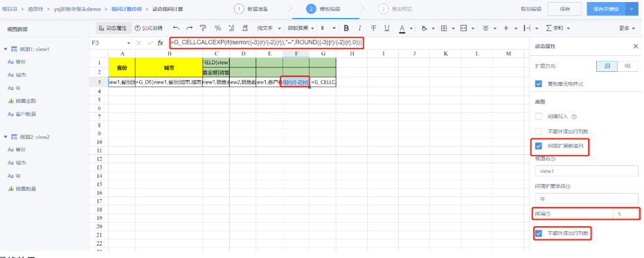Open save-and-continue dropdown arrow
The image size is (644, 258).
coord(632,8)
